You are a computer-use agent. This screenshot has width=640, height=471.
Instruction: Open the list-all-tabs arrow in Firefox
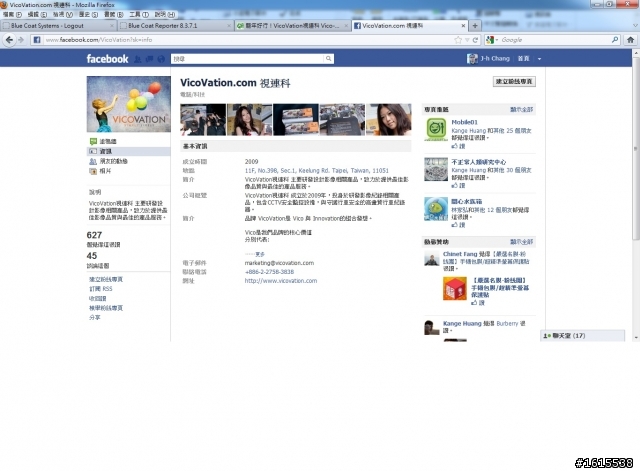coord(636,25)
